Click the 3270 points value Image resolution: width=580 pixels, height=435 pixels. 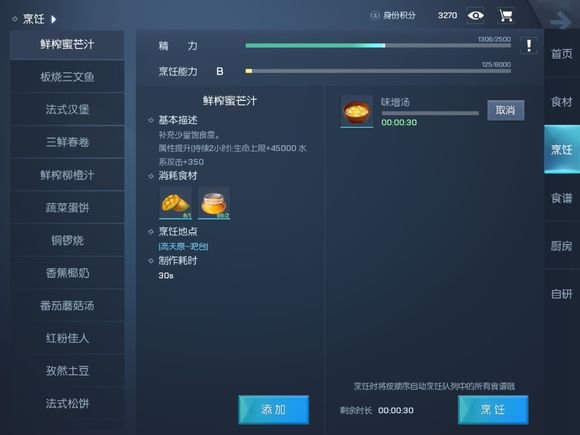coord(448,16)
